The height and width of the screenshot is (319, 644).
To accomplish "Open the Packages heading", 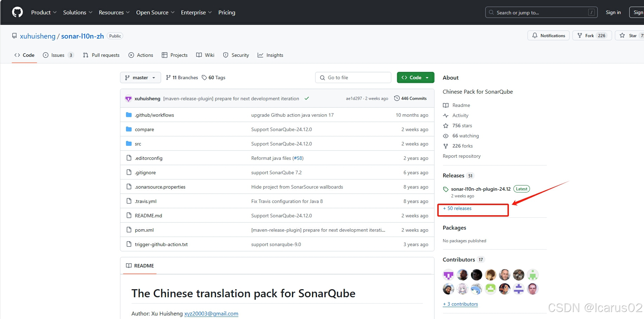I will coord(454,228).
